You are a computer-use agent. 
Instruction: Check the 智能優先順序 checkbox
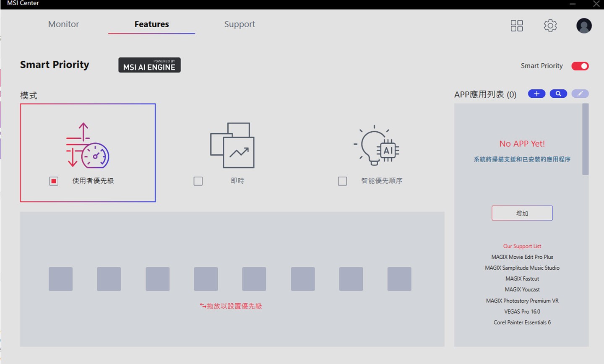click(342, 181)
